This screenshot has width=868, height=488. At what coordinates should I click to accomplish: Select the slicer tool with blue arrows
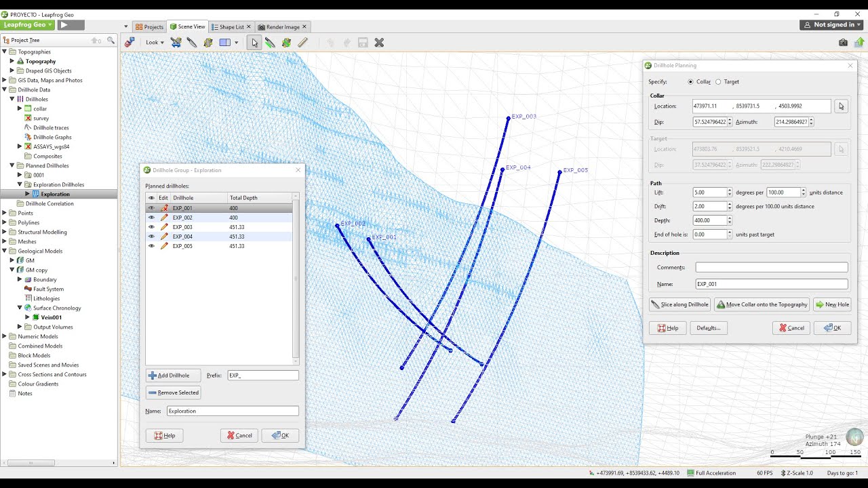pyautogui.click(x=176, y=42)
